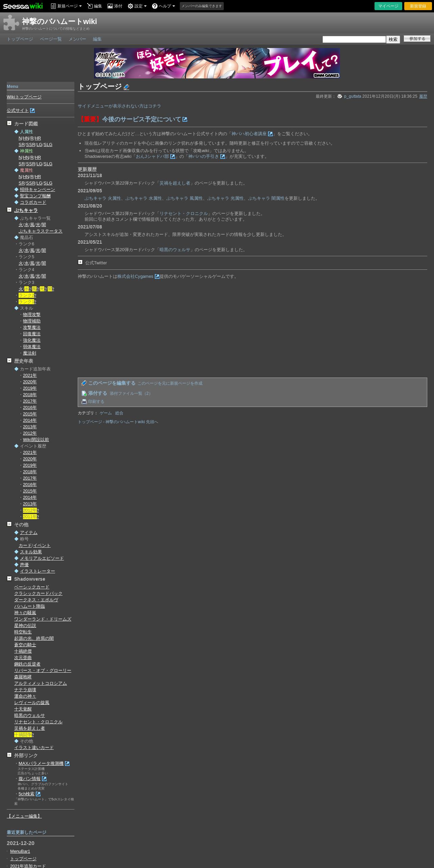434x868 pixels.
Task: Open the MenuBar1 recent page link
Action: (20, 851)
